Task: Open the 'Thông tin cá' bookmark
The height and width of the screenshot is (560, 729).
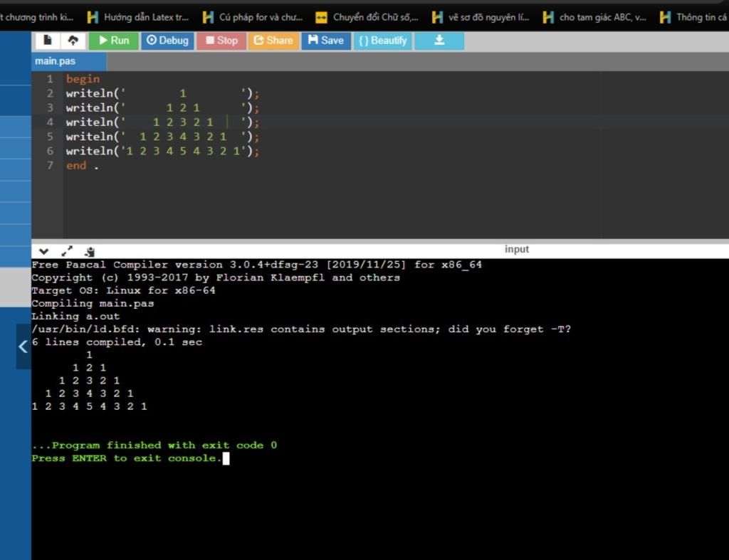Action: click(x=693, y=18)
